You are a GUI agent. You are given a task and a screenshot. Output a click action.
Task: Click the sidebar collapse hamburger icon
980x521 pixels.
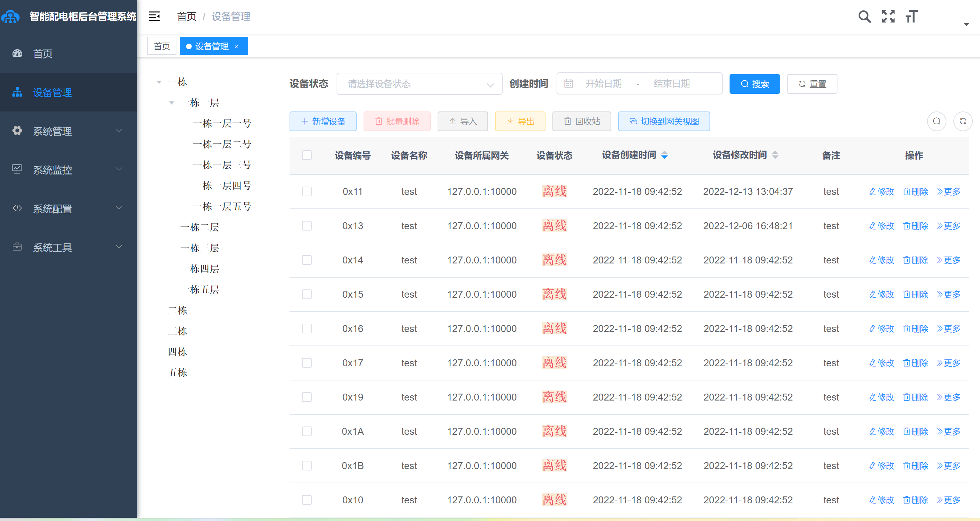coord(154,16)
